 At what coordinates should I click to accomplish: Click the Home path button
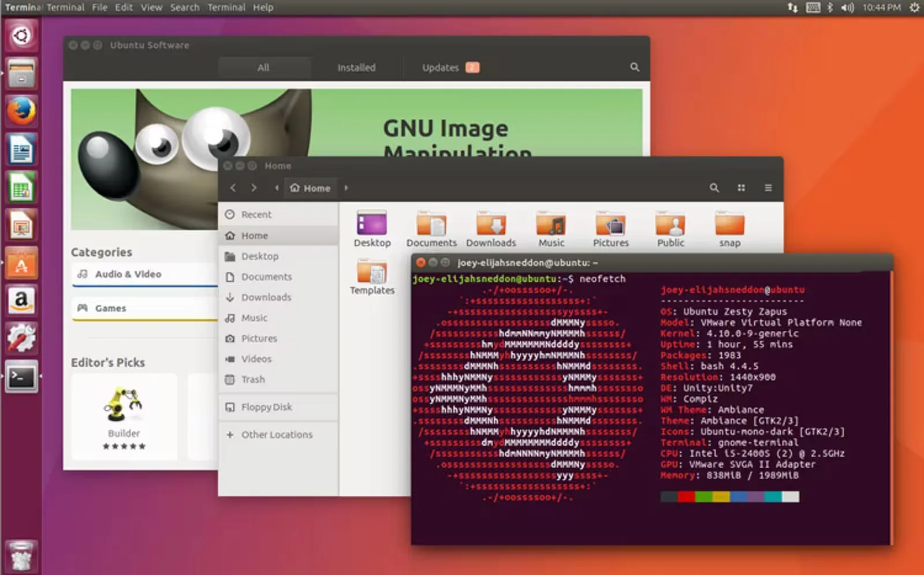point(311,188)
